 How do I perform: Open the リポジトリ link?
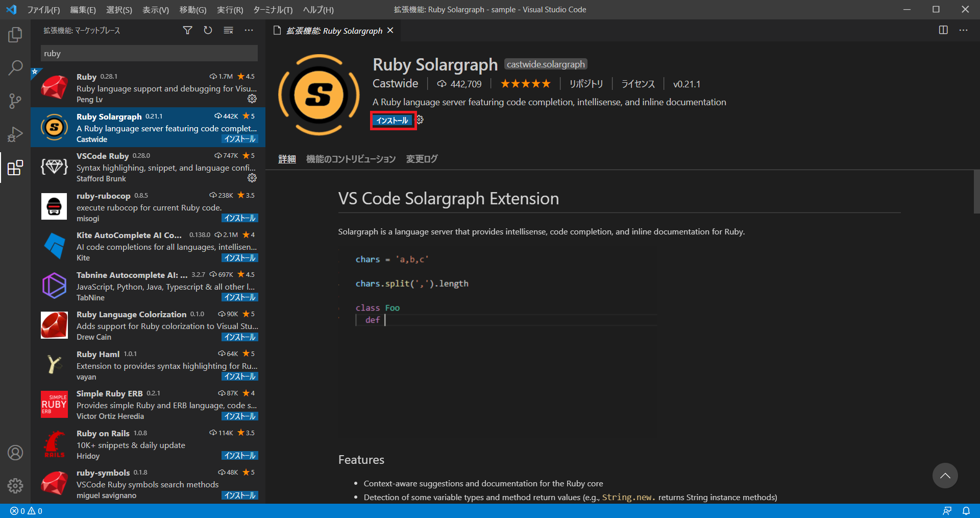click(586, 84)
